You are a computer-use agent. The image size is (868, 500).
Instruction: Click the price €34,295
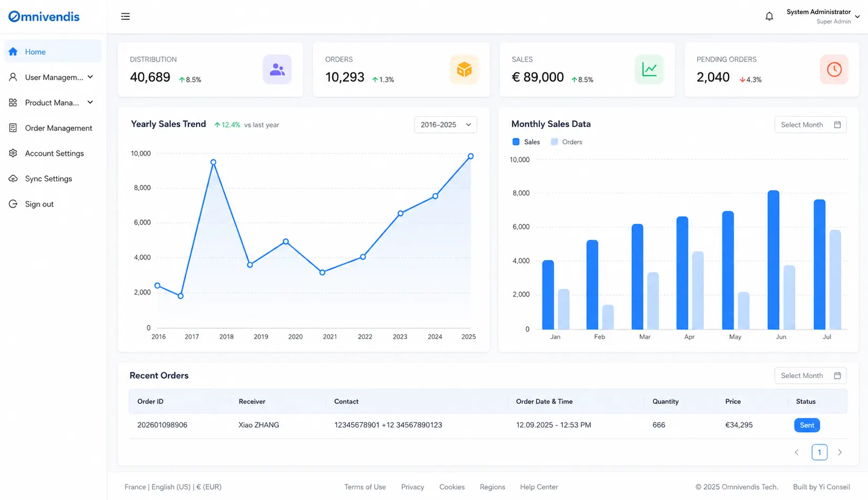coord(739,425)
